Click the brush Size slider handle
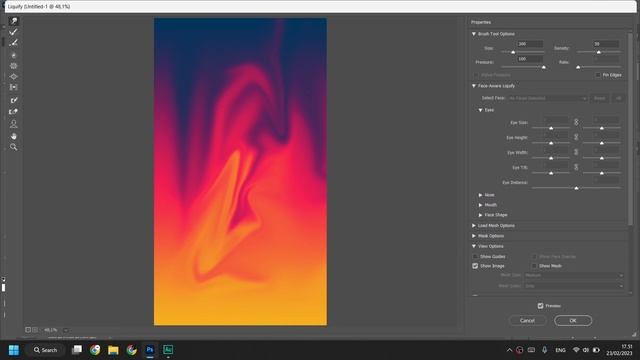Image resolution: width=640 pixels, height=360 pixels. click(513, 52)
